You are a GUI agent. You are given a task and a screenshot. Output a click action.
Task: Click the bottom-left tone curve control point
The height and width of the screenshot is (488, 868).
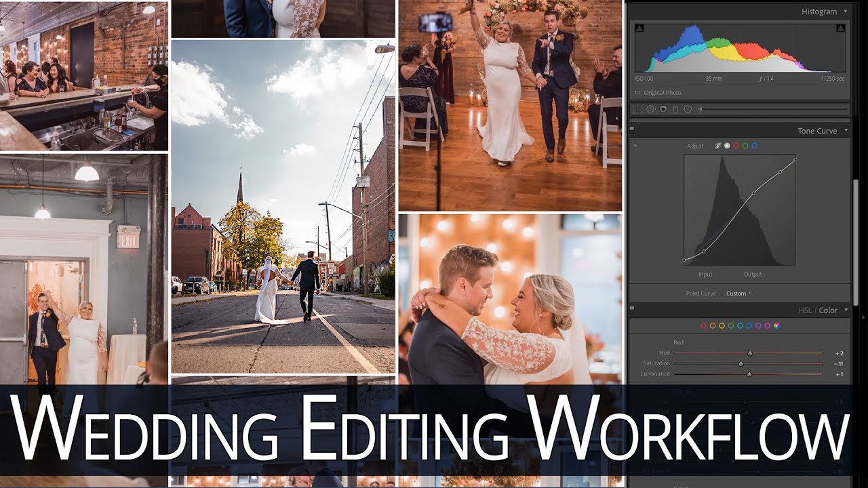[x=684, y=260]
